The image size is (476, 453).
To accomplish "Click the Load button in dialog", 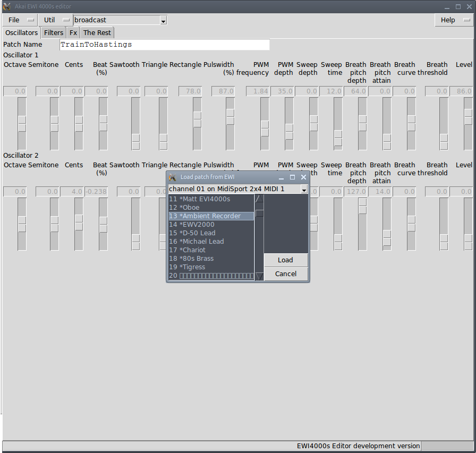I will click(286, 260).
